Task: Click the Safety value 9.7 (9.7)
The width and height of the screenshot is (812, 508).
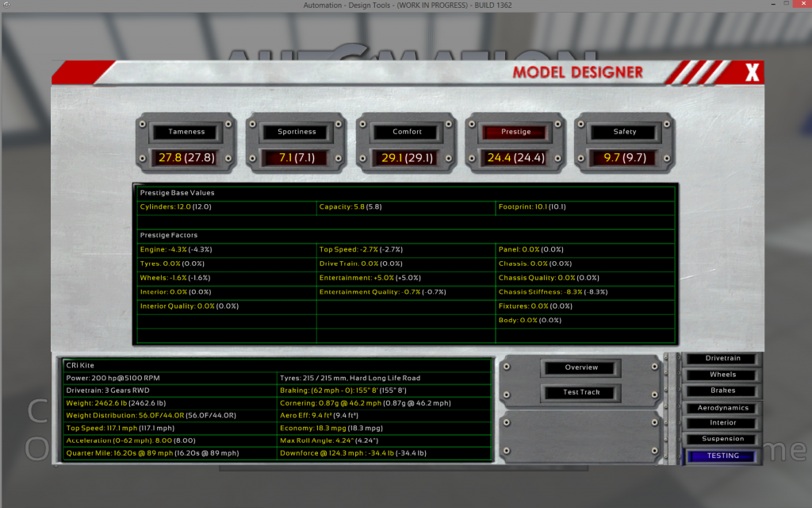Action: [625, 158]
